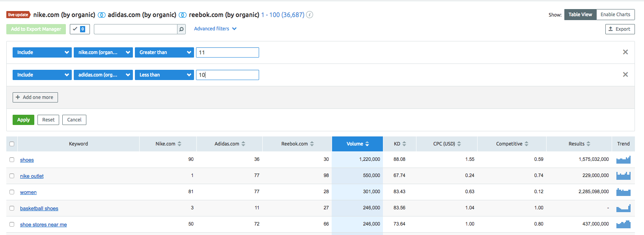Open the women keyword link
Viewport: 644px width, 235px height.
click(28, 192)
